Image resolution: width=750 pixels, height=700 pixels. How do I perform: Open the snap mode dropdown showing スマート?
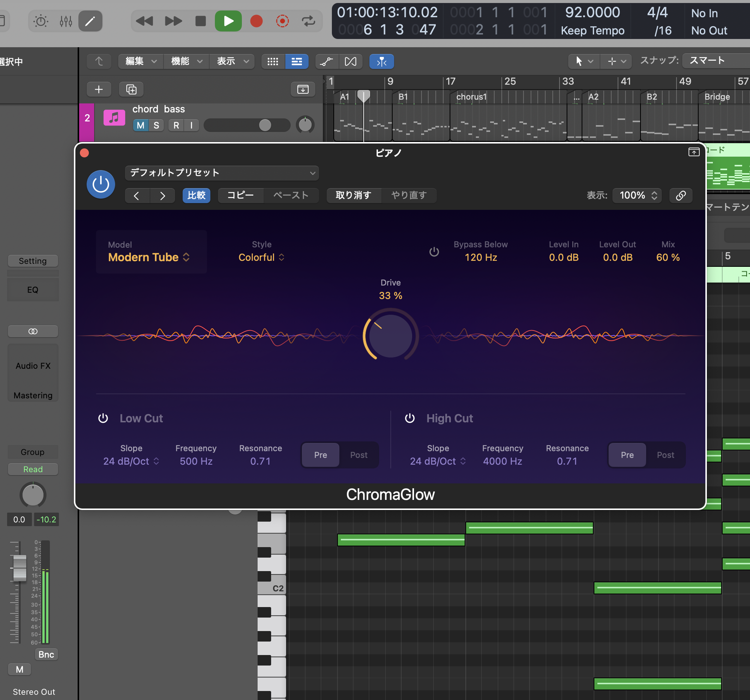point(716,61)
